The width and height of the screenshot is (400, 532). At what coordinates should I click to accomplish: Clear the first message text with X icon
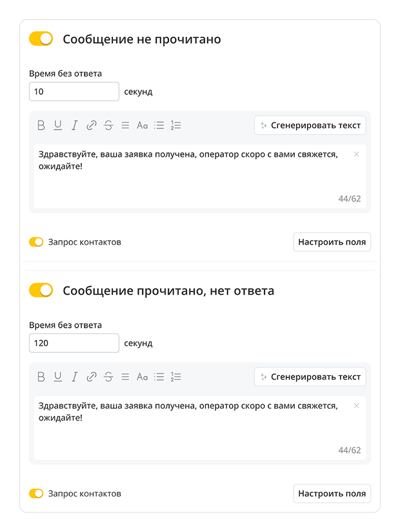(x=357, y=154)
